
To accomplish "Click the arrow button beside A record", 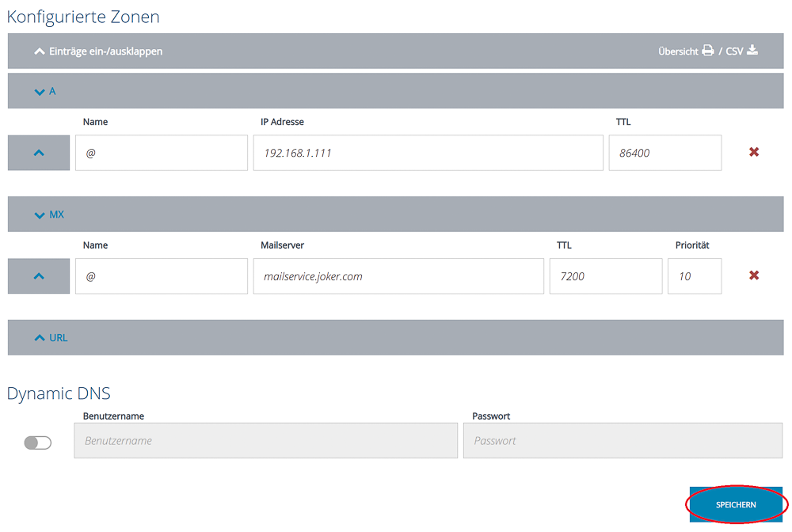I will (39, 153).
